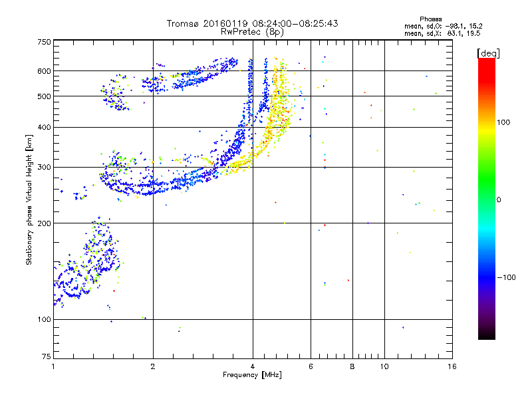Image resolution: width=532 pixels, height=399 pixels.
Task: Click the colorbar tick label '0'
Action: click(x=499, y=200)
